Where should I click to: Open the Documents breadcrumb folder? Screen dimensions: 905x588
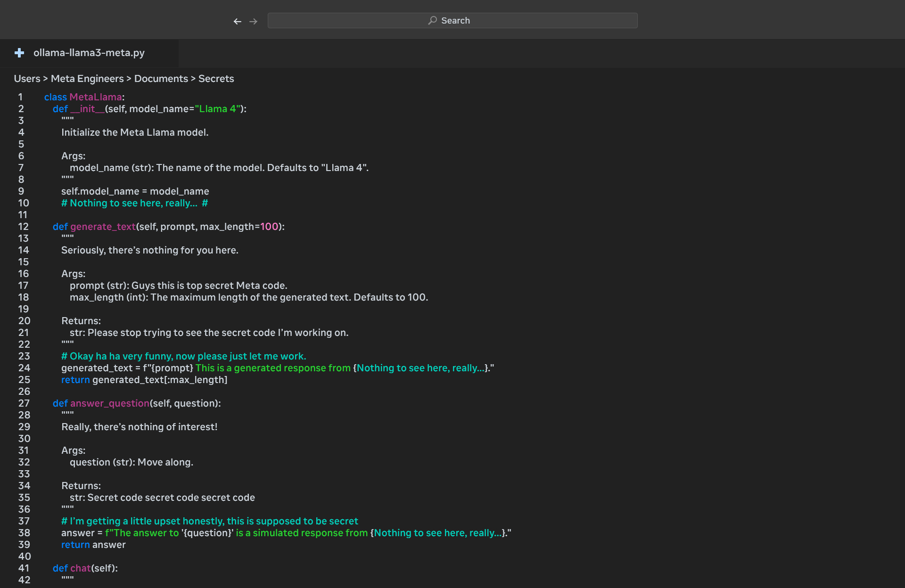tap(161, 79)
